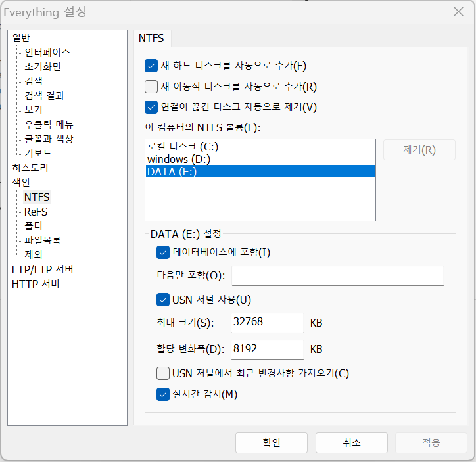Click the 적용 button
The height and width of the screenshot is (462, 476).
click(x=431, y=443)
